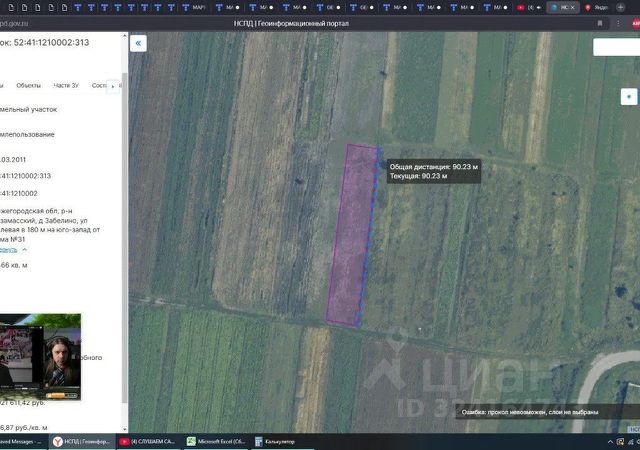Click the bookmark icon in address bar
Viewport: 640px width, 450px height.
point(600,23)
